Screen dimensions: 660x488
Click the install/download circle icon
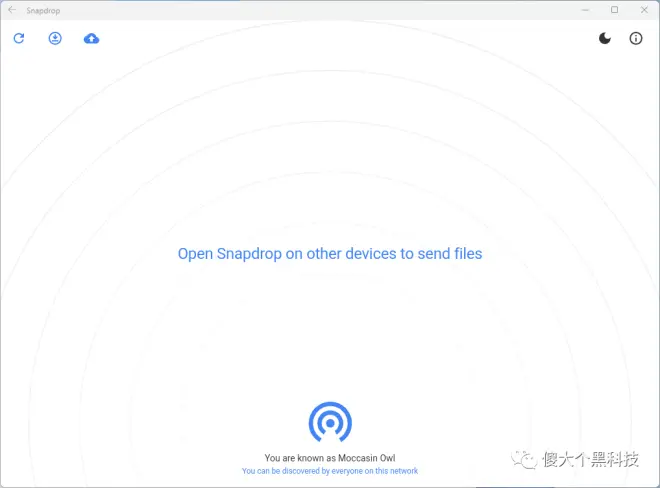coord(55,38)
